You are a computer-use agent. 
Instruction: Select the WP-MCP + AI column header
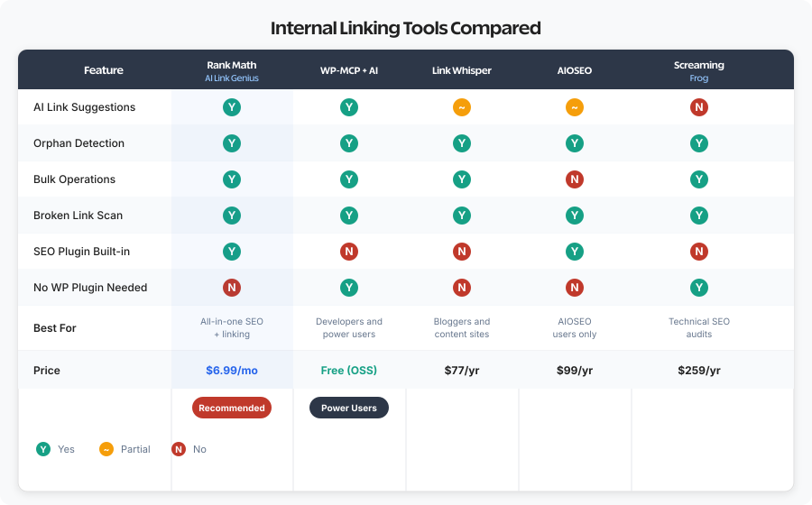point(349,70)
